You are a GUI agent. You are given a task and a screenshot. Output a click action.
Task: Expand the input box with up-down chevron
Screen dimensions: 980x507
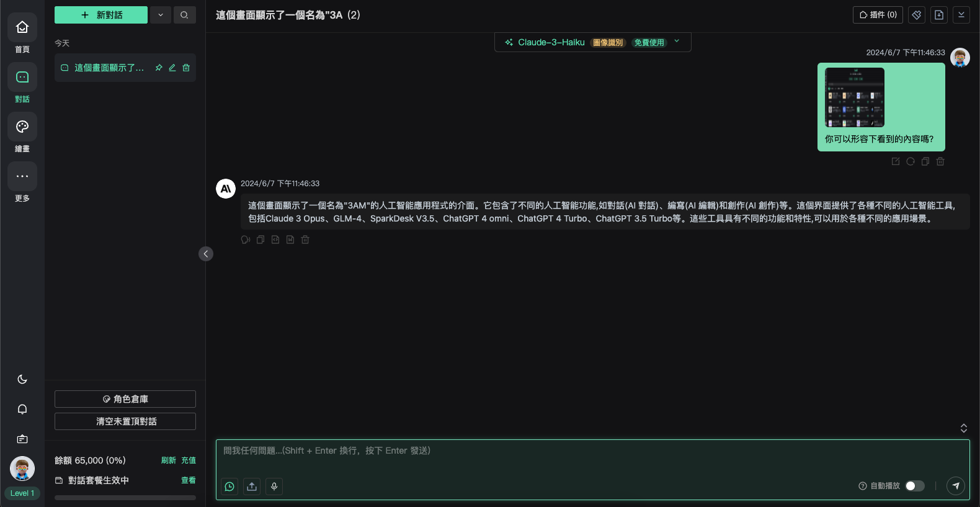964,428
